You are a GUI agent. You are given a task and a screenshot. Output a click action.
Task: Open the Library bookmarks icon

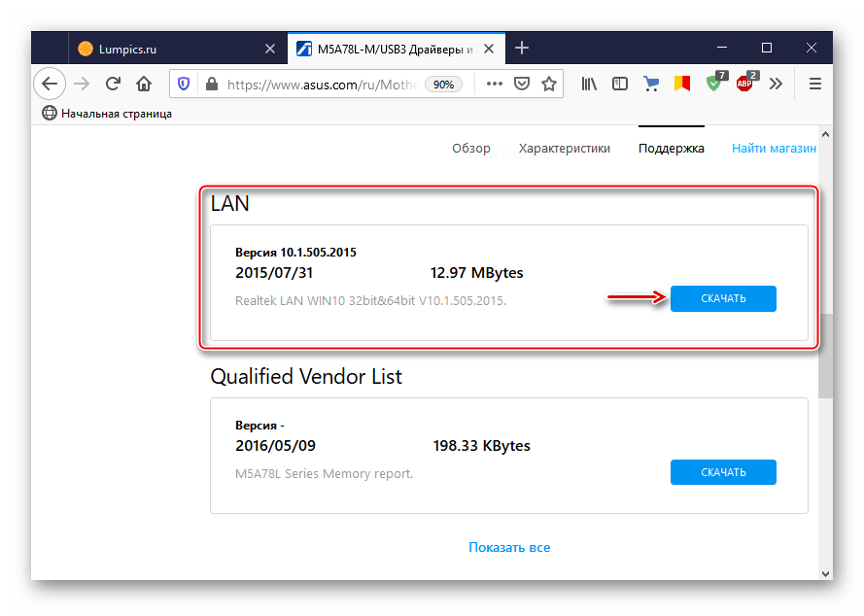[x=589, y=84]
